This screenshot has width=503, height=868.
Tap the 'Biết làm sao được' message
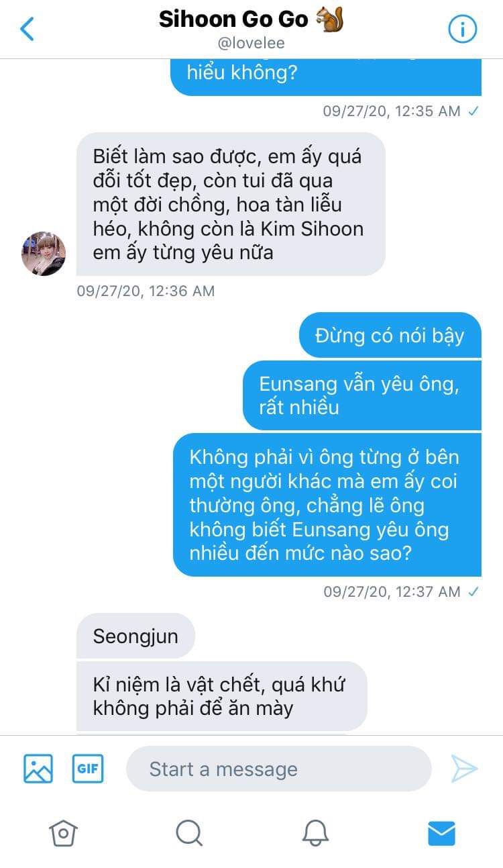click(231, 204)
